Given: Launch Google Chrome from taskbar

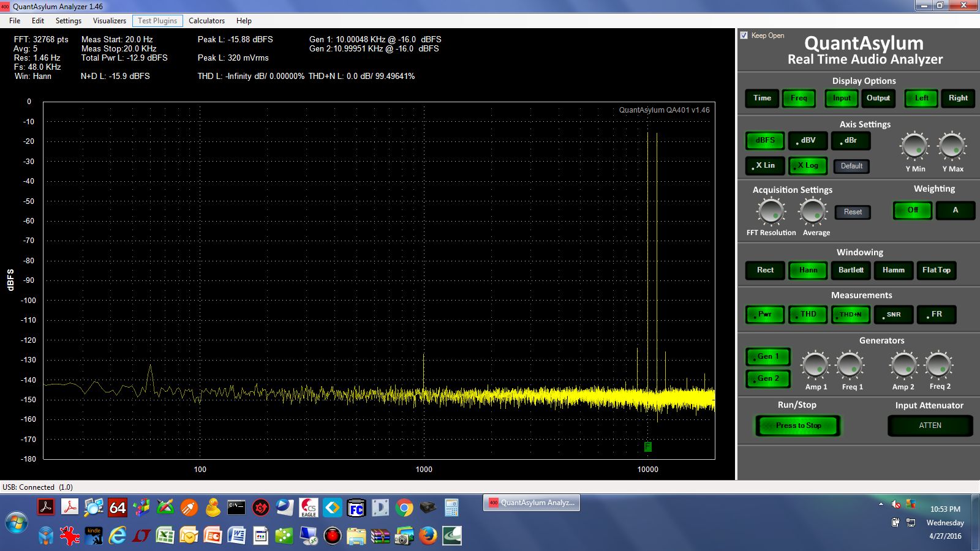Looking at the screenshot, I should [x=404, y=508].
